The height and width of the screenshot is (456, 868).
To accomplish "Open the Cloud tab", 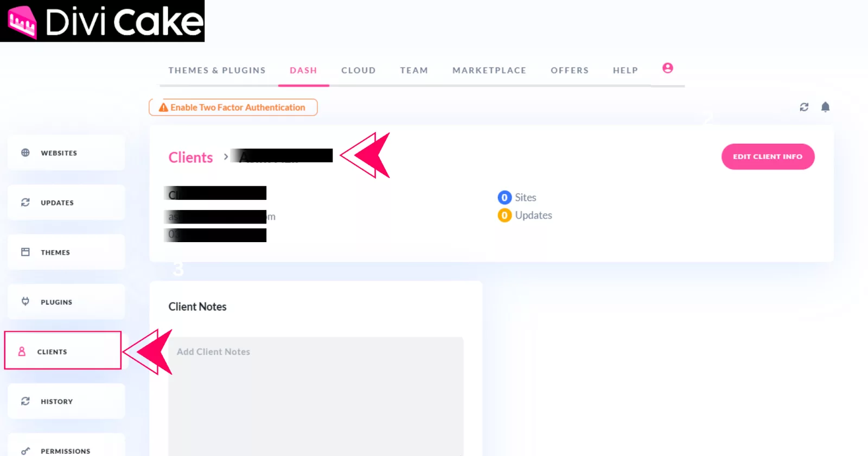I will [x=359, y=71].
